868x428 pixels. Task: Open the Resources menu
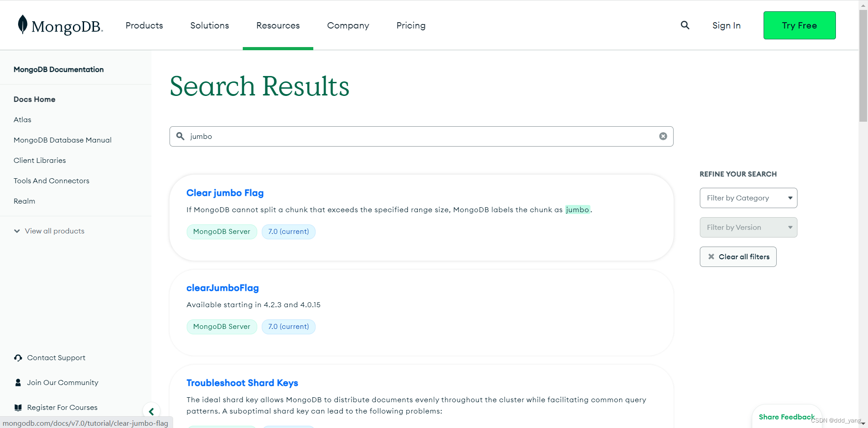point(278,25)
